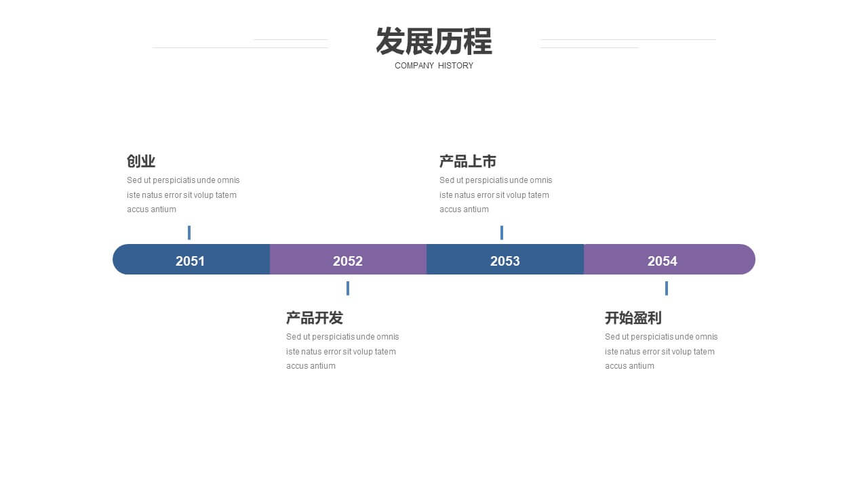The height and width of the screenshot is (488, 868).
Task: Click the tick mark above 2053
Action: (502, 232)
